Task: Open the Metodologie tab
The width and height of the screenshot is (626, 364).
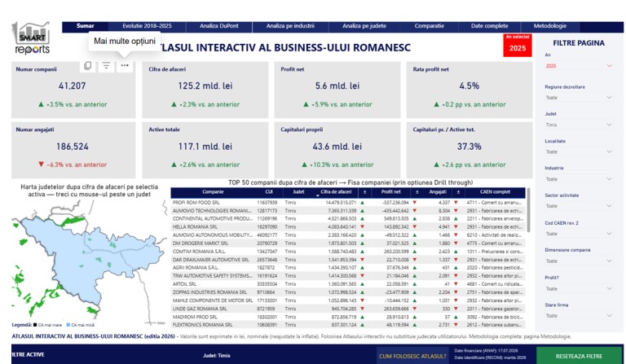Action: click(549, 26)
